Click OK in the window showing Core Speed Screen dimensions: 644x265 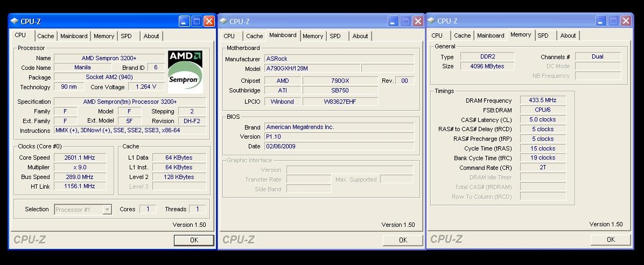click(194, 240)
